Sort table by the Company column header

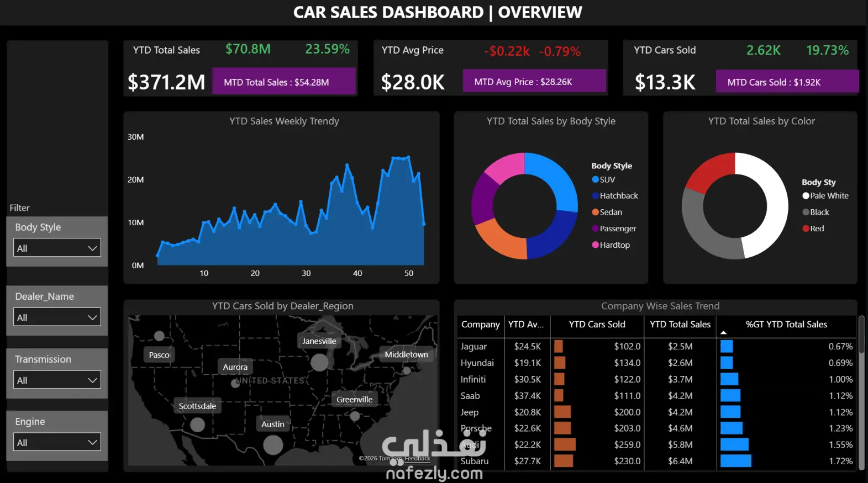[x=480, y=325]
